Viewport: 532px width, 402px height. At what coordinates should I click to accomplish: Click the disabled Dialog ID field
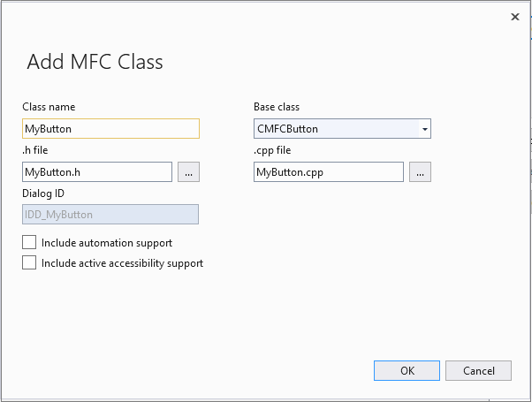[x=110, y=214]
